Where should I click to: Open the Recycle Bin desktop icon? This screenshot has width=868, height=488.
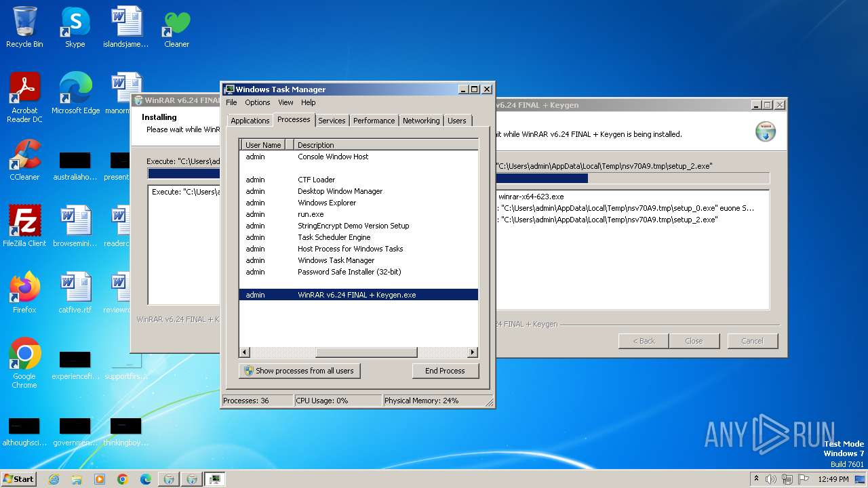pos(24,27)
